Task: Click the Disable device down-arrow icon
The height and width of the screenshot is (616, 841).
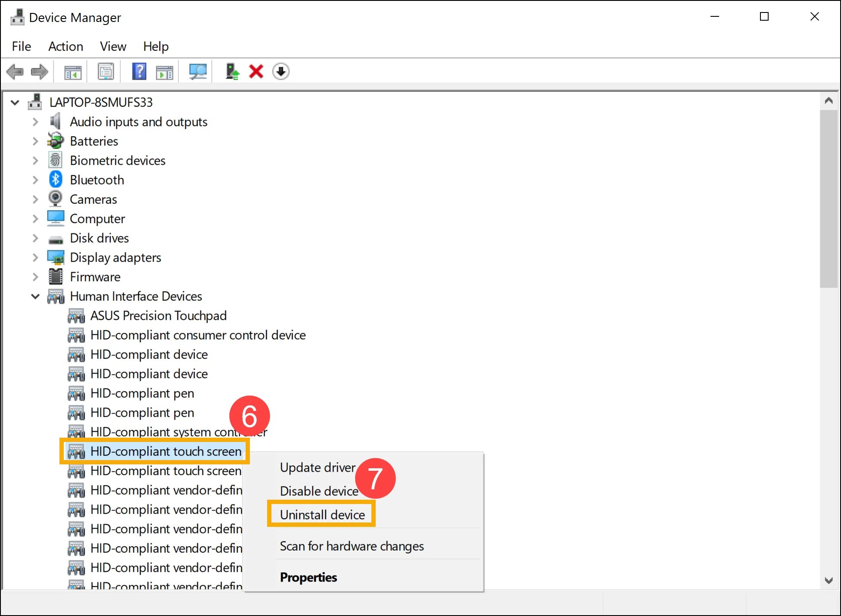Action: (x=281, y=72)
